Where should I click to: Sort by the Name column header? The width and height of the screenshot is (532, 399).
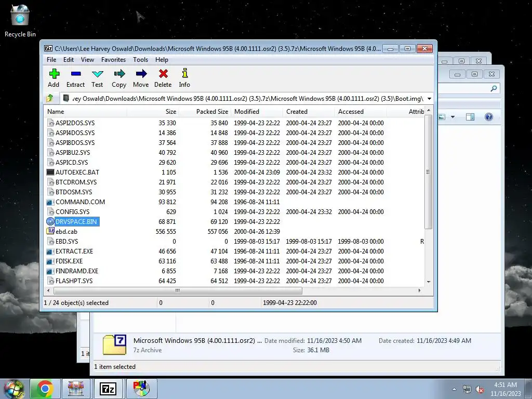coord(86,112)
